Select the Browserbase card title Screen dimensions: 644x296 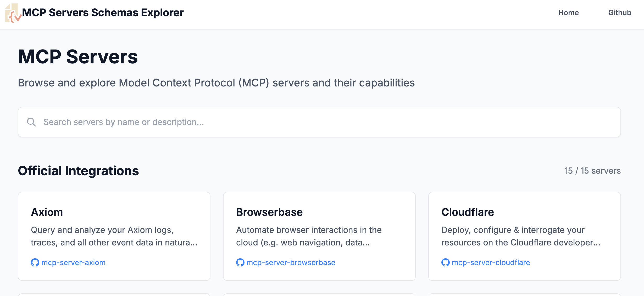click(x=269, y=212)
